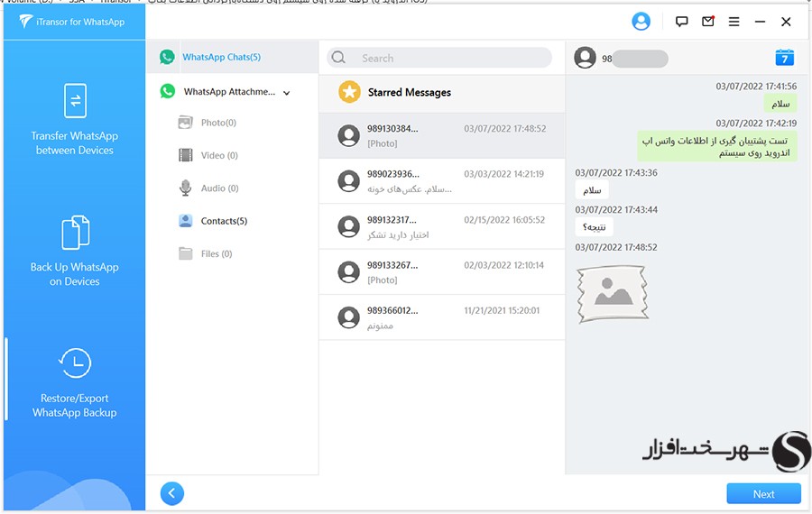This screenshot has height=514, width=812.
Task: Open the feedback chat bubble icon
Action: (681, 22)
